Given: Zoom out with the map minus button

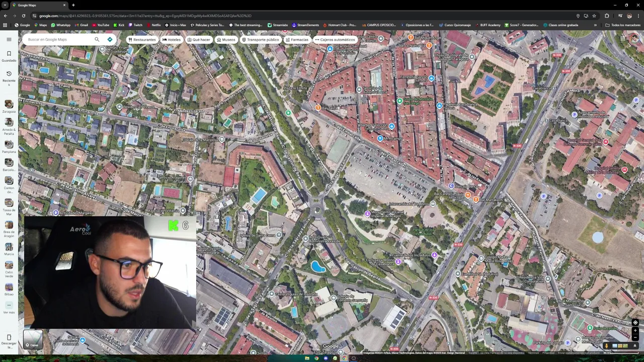Looking at the screenshot, I should pyautogui.click(x=635, y=337).
